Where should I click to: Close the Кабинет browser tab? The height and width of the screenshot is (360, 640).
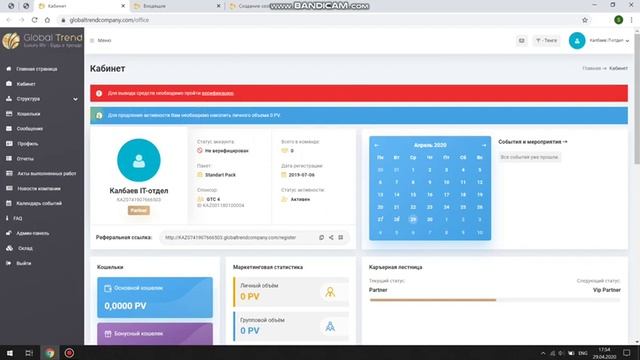123,6
